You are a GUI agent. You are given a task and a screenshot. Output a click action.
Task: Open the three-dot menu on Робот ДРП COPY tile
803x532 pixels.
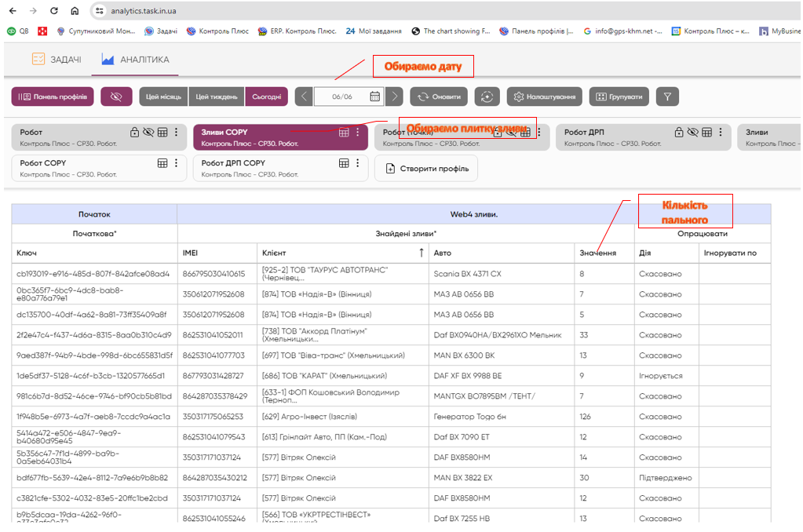pyautogui.click(x=357, y=163)
